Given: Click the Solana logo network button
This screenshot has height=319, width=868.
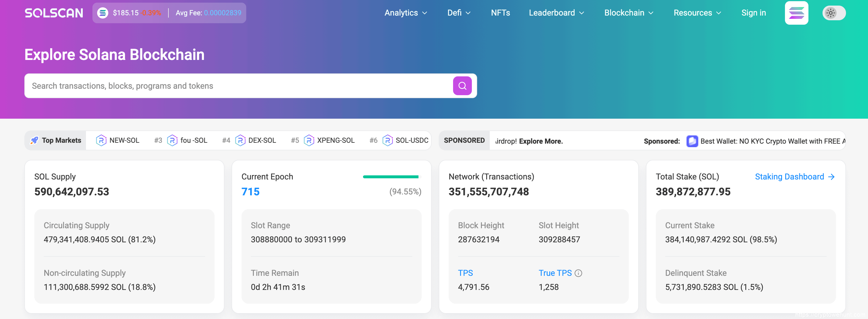Looking at the screenshot, I should pyautogui.click(x=796, y=13).
